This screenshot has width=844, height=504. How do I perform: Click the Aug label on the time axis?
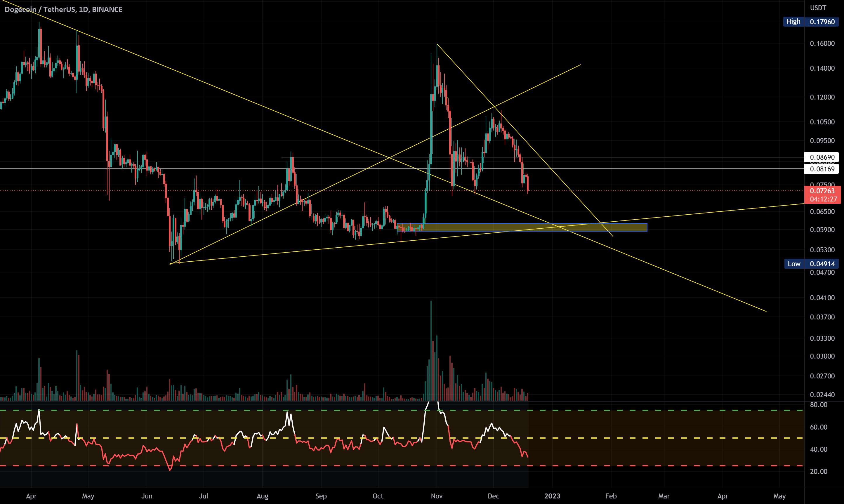(x=263, y=496)
